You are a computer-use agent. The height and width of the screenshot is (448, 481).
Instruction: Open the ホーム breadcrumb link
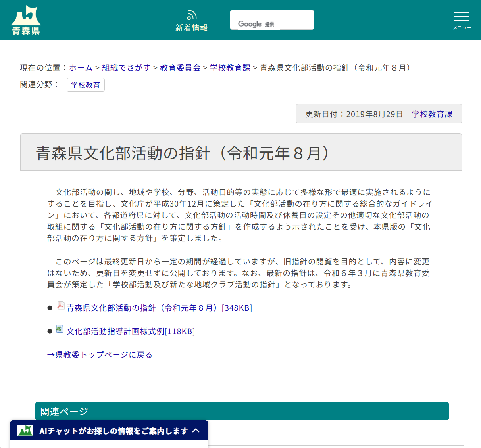point(81,67)
